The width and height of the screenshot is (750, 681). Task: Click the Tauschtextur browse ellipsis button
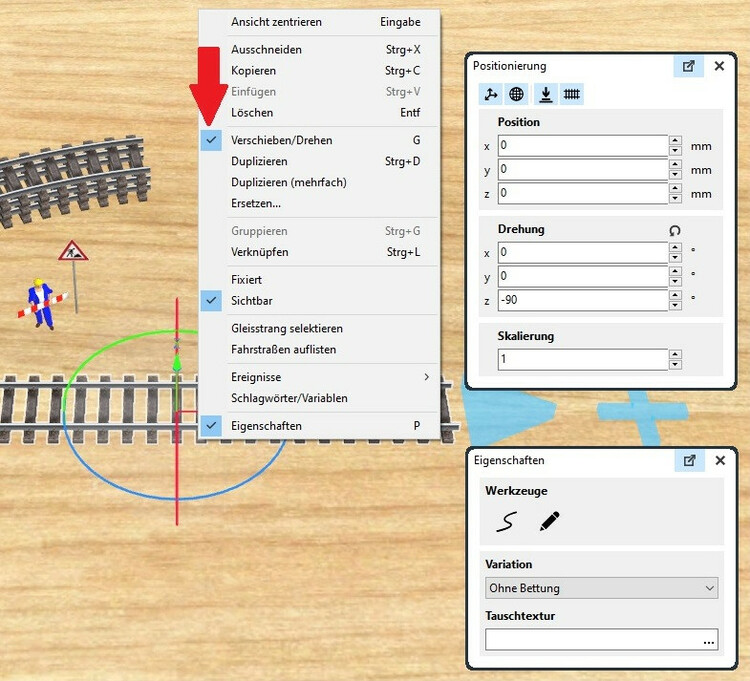[709, 641]
